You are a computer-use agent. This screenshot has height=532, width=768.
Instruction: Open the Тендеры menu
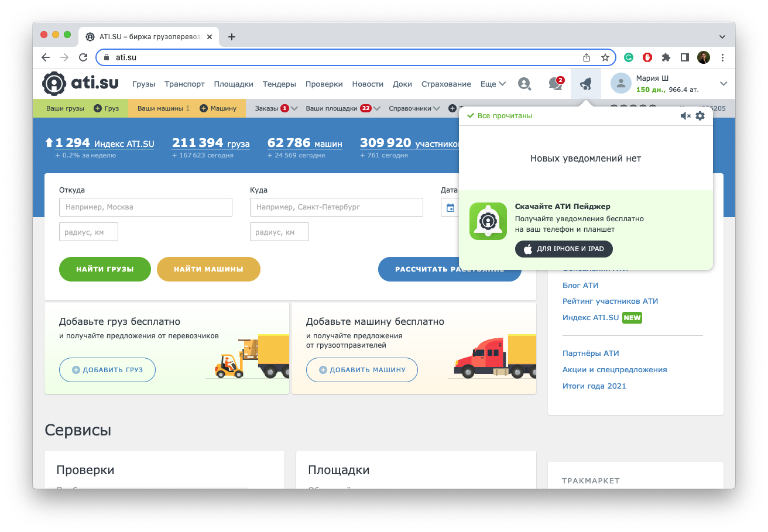[x=279, y=84]
